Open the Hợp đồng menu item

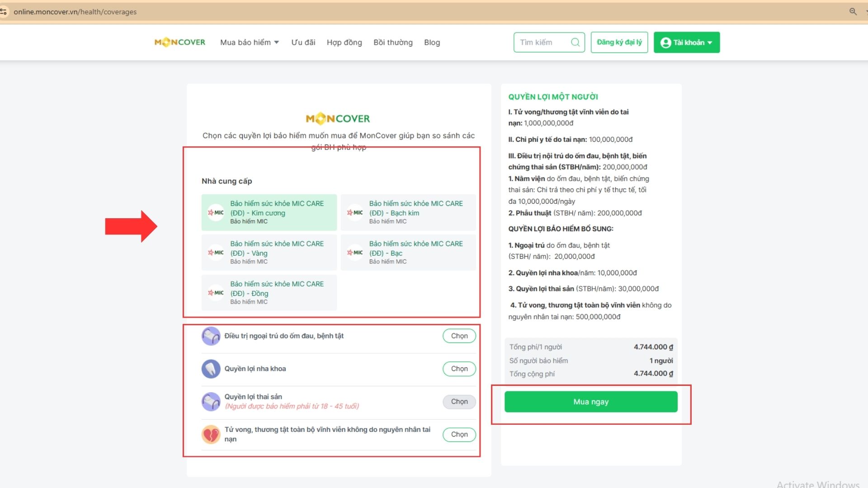[x=344, y=42]
